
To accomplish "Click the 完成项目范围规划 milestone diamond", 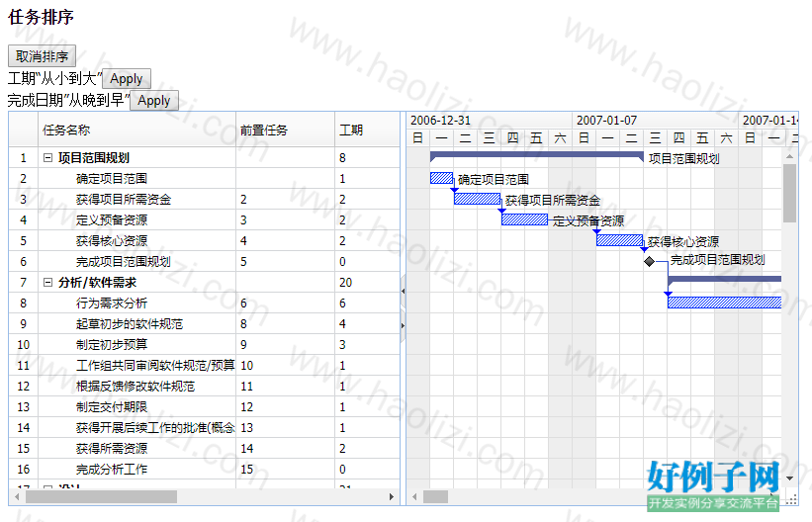I will tap(650, 262).
